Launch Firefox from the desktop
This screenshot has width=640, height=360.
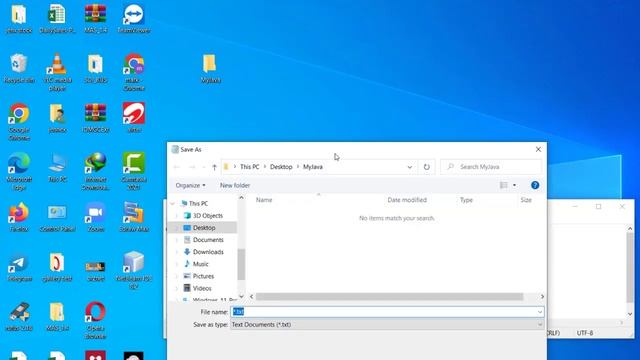[x=19, y=217]
